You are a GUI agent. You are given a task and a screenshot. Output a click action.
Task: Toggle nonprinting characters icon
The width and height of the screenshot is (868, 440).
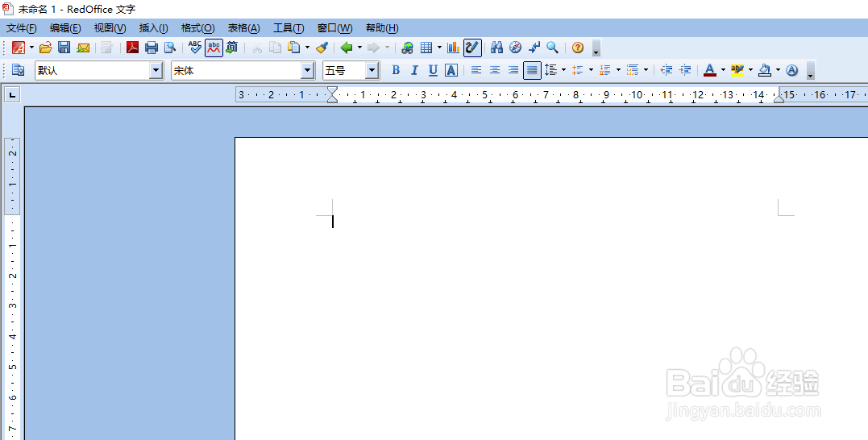(x=534, y=48)
